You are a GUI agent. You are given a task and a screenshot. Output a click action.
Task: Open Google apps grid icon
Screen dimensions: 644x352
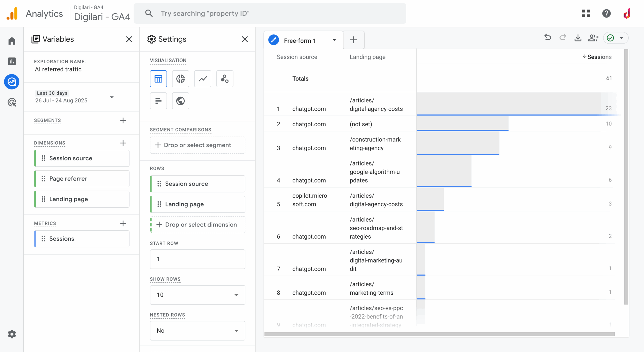click(x=586, y=13)
